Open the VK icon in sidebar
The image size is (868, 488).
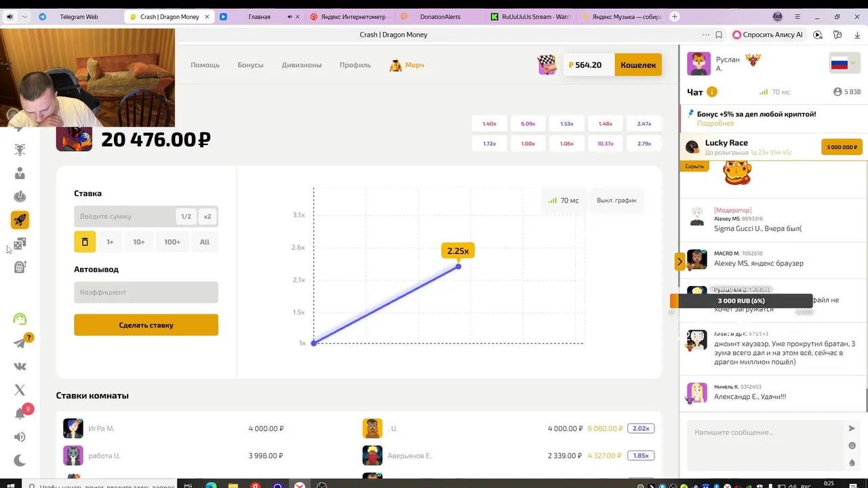click(x=20, y=367)
